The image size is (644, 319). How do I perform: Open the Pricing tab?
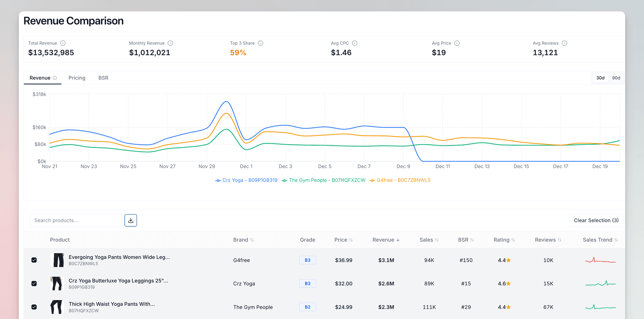[77, 78]
